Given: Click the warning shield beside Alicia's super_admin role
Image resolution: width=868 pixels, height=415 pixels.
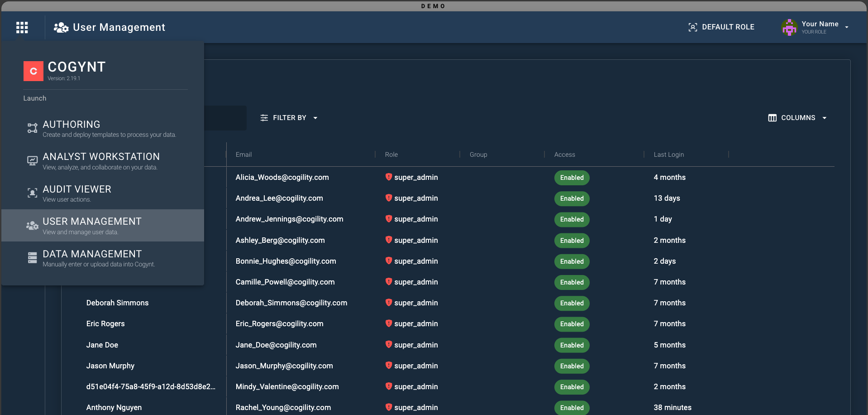Looking at the screenshot, I should coord(389,178).
